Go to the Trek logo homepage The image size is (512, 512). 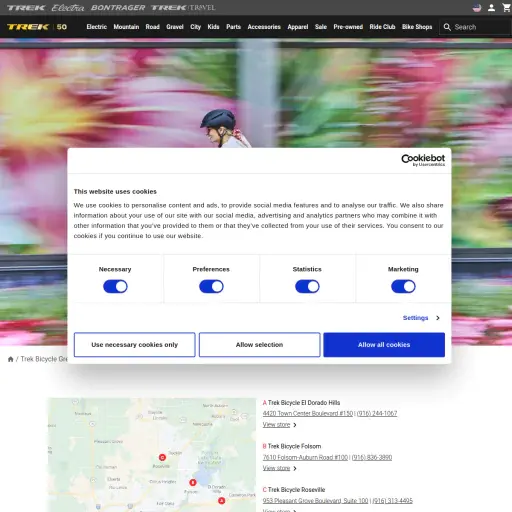(28, 27)
